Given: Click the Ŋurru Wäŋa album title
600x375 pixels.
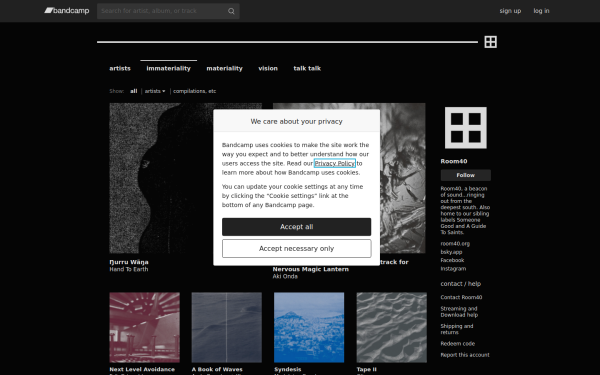Looking at the screenshot, I should (x=129, y=262).
